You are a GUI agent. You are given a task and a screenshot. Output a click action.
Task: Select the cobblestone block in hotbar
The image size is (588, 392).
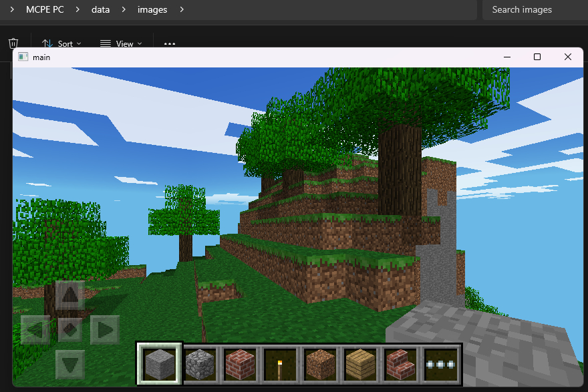point(200,364)
